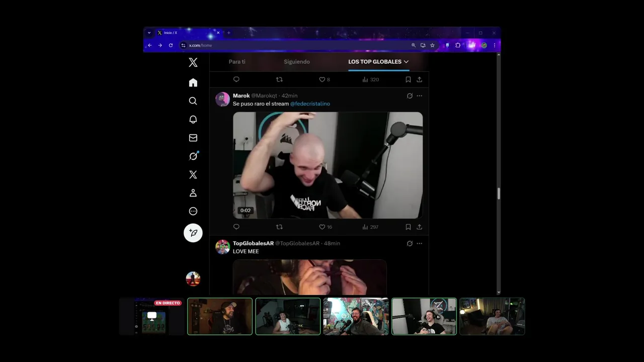This screenshot has width=644, height=362.
Task: Ask Grok about Marok's post
Action: (x=410, y=96)
